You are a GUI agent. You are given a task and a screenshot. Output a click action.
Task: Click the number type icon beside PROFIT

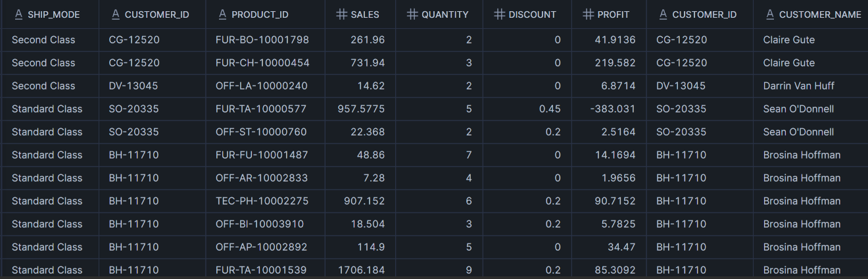click(587, 14)
